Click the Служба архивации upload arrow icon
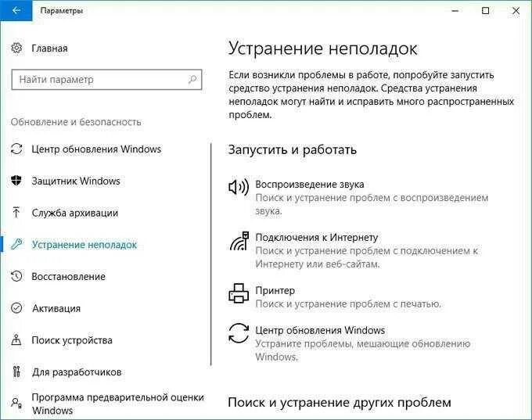 [16, 213]
